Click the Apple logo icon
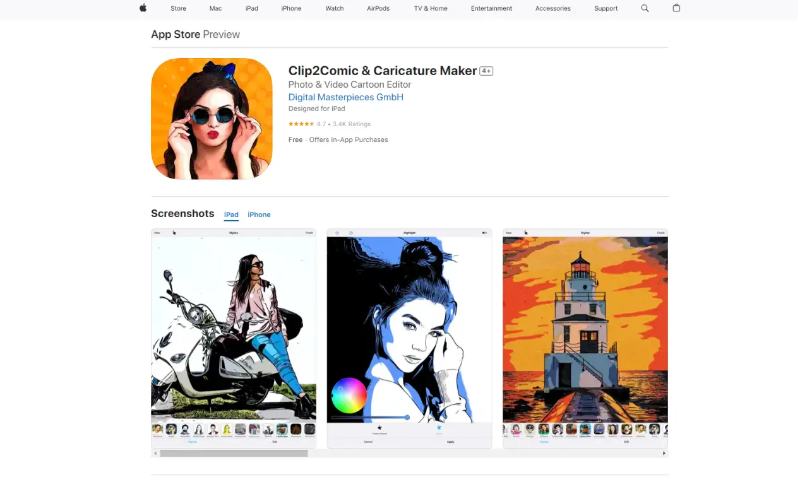This screenshot has width=798, height=498. pos(143,8)
